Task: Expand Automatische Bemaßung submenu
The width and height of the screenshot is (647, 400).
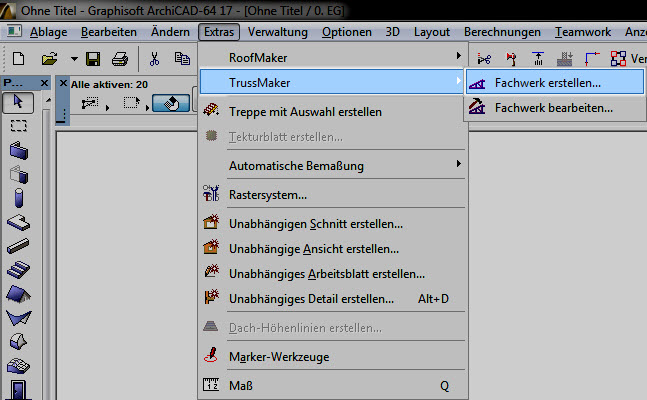Action: pyautogui.click(x=332, y=166)
